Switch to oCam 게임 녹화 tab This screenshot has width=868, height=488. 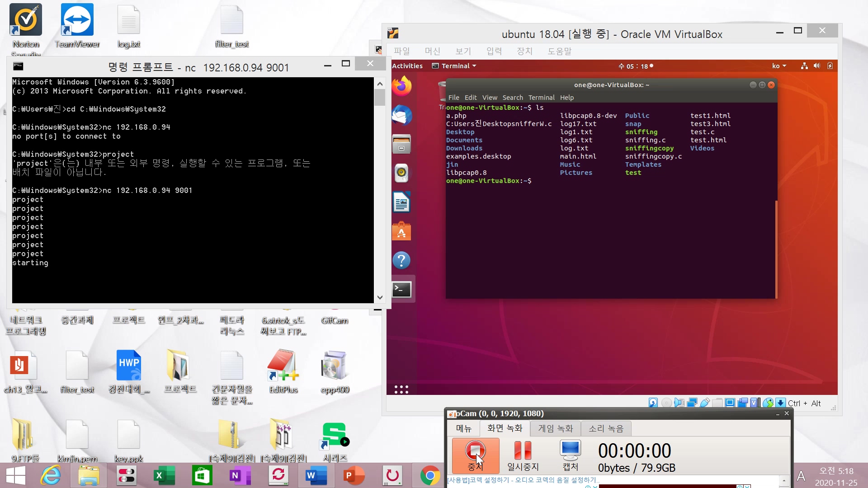[x=555, y=428]
